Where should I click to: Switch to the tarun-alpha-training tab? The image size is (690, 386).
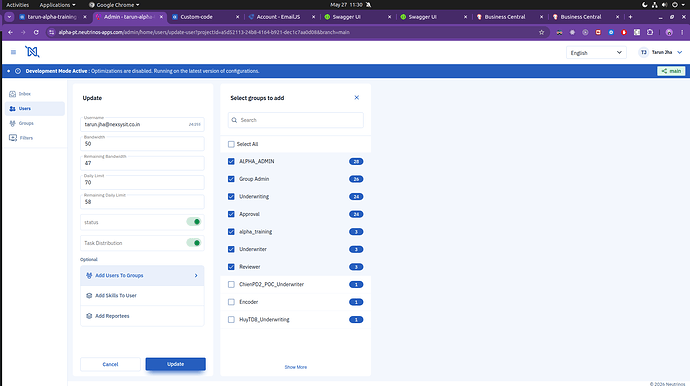coord(52,17)
